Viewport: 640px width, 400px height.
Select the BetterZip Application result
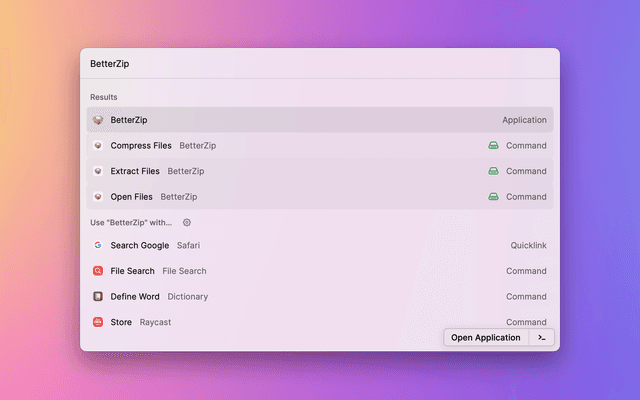tap(320, 120)
